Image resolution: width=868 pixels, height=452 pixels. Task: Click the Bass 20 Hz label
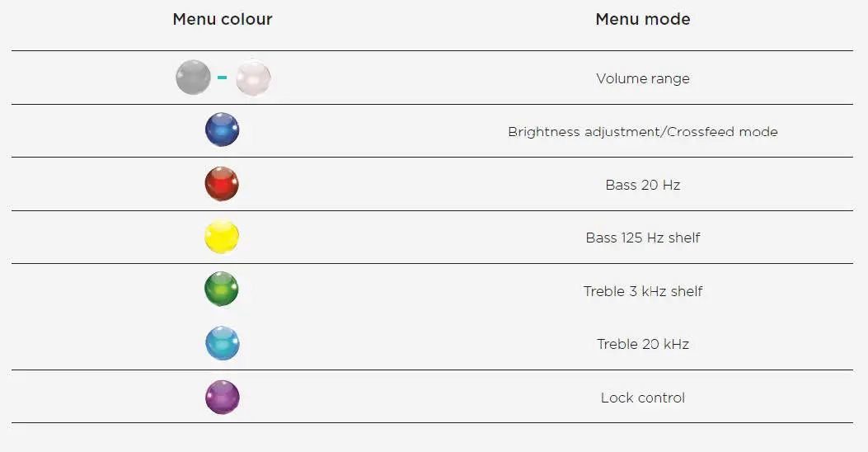[x=643, y=185]
